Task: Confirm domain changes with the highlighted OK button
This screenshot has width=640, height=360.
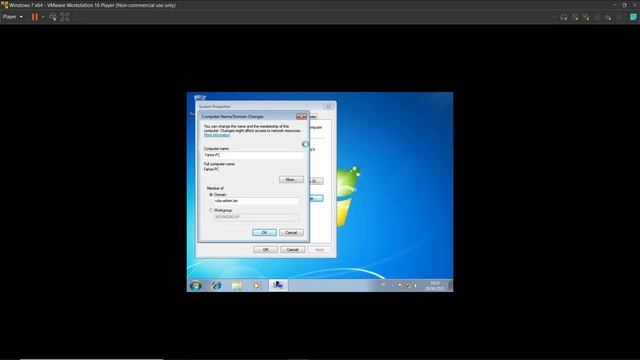Action: 264,232
